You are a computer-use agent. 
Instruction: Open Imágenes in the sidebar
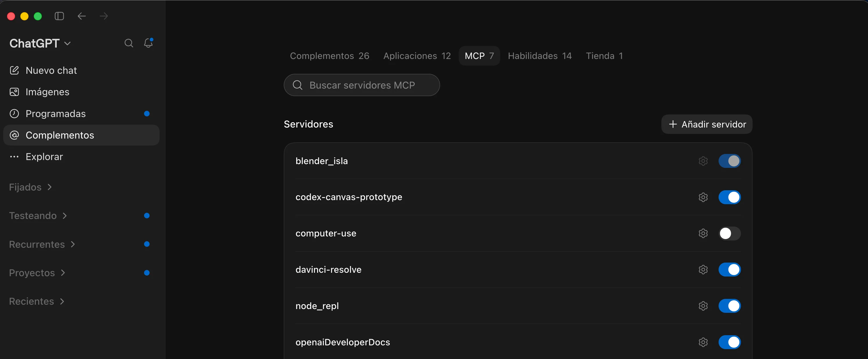(81, 92)
